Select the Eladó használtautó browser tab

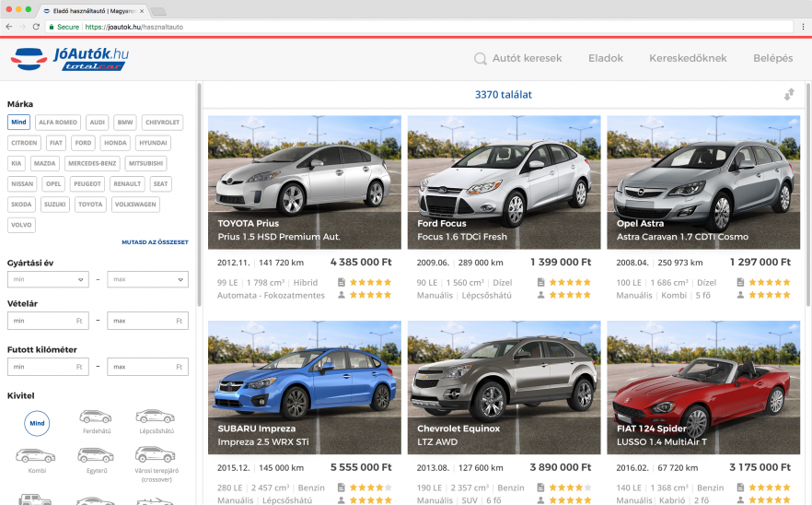pos(93,10)
